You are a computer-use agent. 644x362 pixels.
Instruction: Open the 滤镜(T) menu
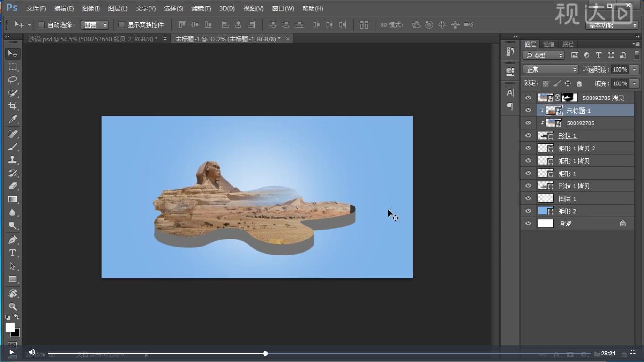tap(201, 8)
